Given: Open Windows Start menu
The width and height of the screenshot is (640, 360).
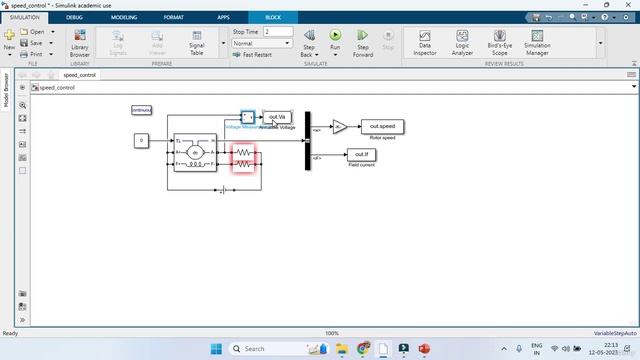Looking at the screenshot, I should coord(216,349).
